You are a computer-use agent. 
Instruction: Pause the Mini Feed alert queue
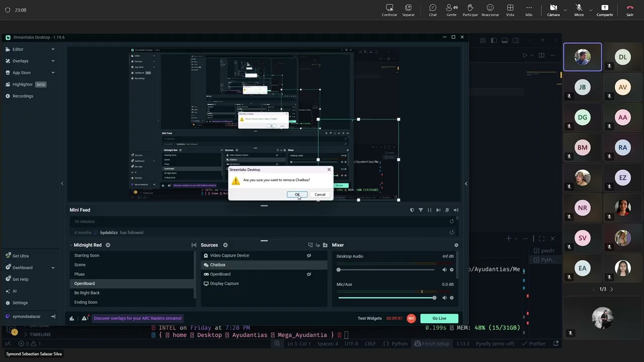(429, 210)
